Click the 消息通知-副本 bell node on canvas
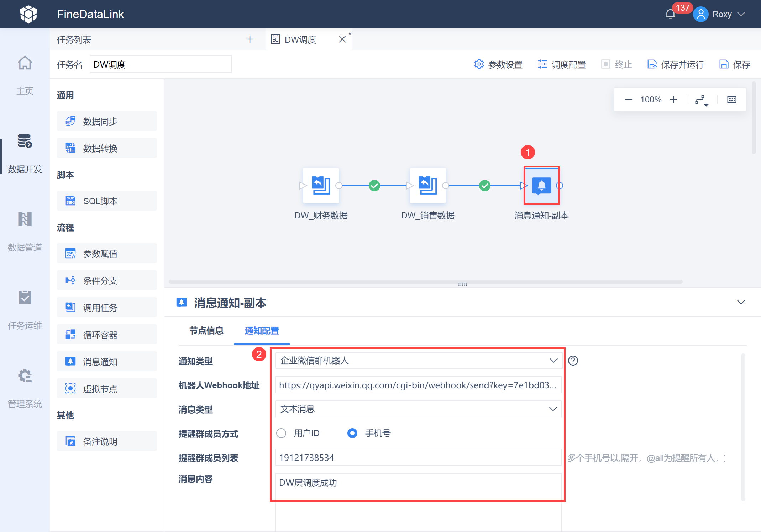The image size is (761, 532). pyautogui.click(x=541, y=185)
